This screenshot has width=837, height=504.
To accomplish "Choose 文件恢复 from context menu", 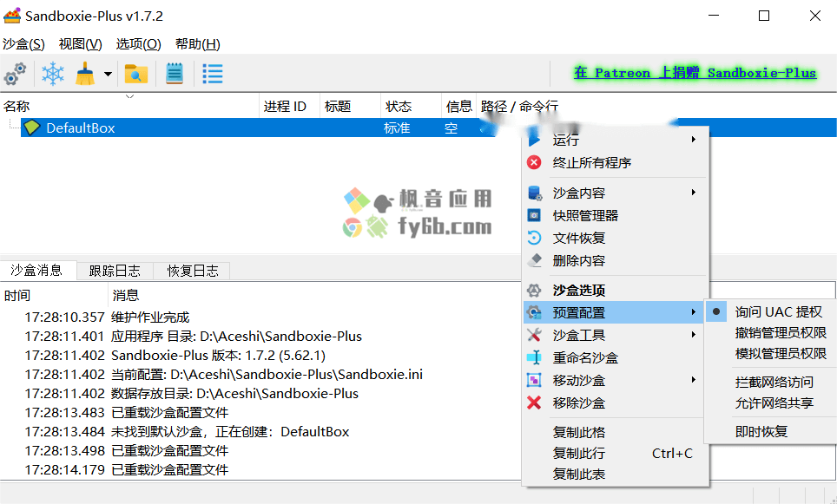I will 616,238.
